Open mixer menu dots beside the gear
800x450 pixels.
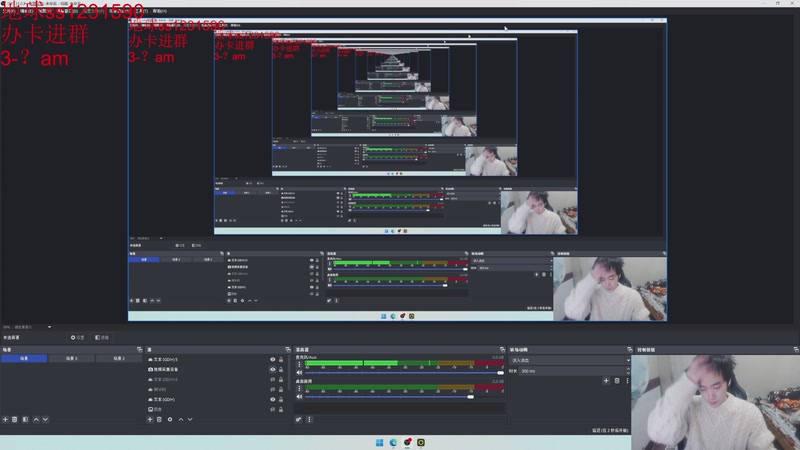coord(309,419)
